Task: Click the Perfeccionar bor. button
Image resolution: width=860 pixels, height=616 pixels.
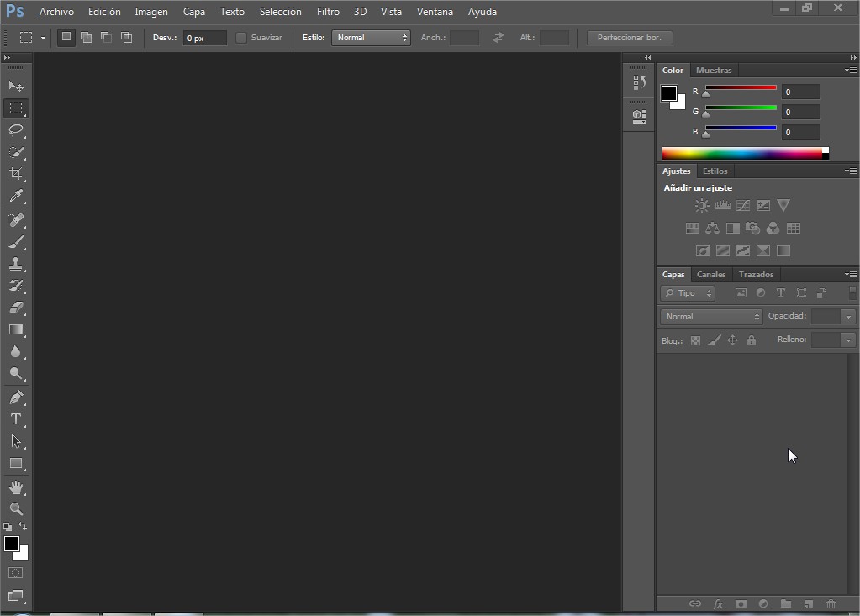Action: pyautogui.click(x=629, y=37)
